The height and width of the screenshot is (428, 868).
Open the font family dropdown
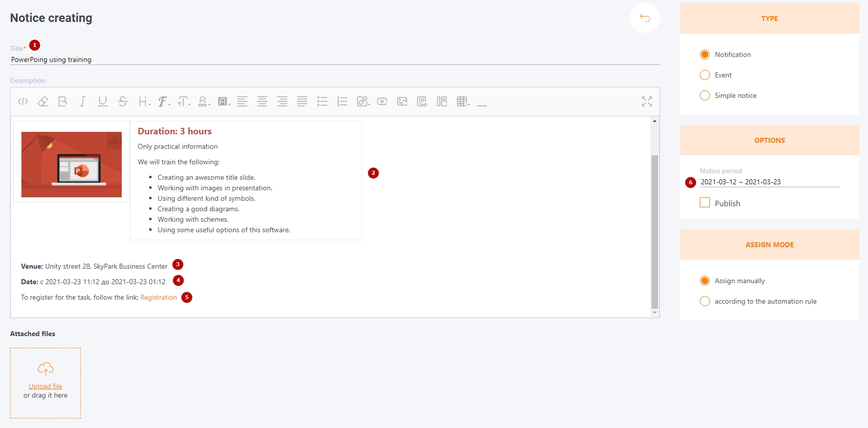click(164, 102)
